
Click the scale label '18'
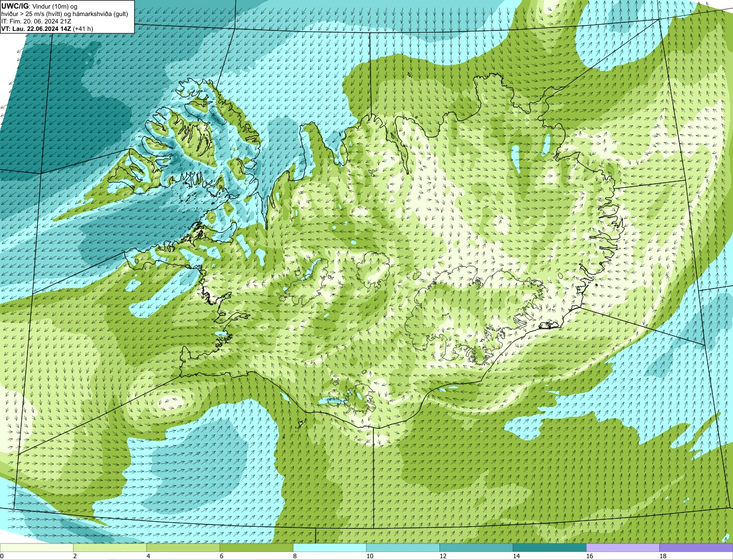[x=663, y=556]
